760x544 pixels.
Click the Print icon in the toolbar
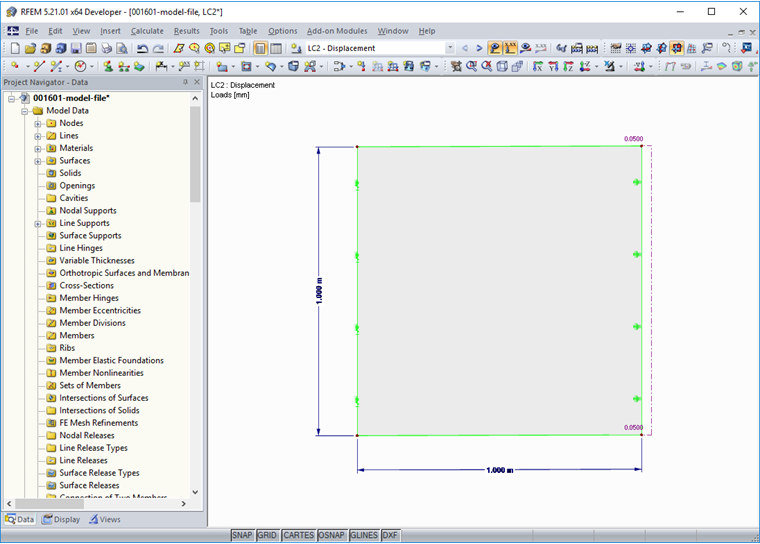pos(106,48)
